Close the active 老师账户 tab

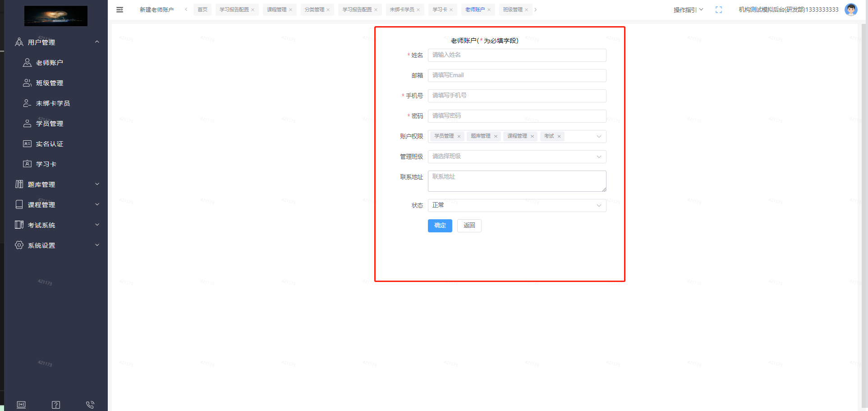click(489, 9)
